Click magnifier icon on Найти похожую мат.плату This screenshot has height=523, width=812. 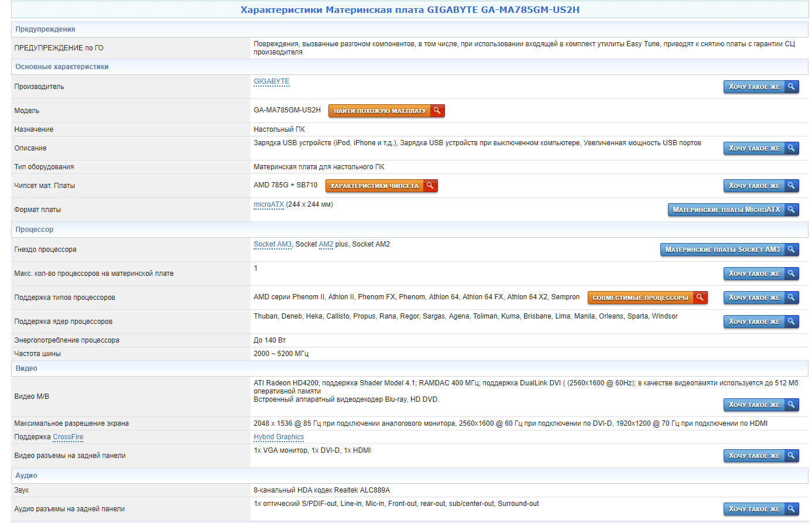(x=437, y=111)
